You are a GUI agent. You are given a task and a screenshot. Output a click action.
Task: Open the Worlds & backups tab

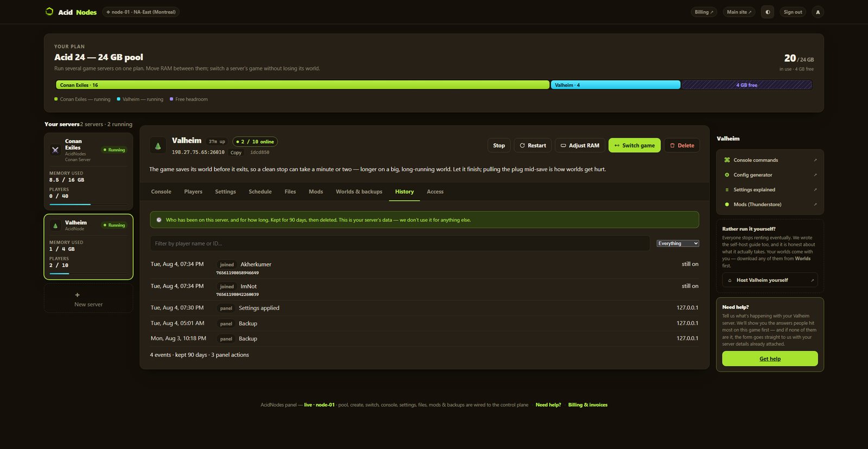[359, 192]
